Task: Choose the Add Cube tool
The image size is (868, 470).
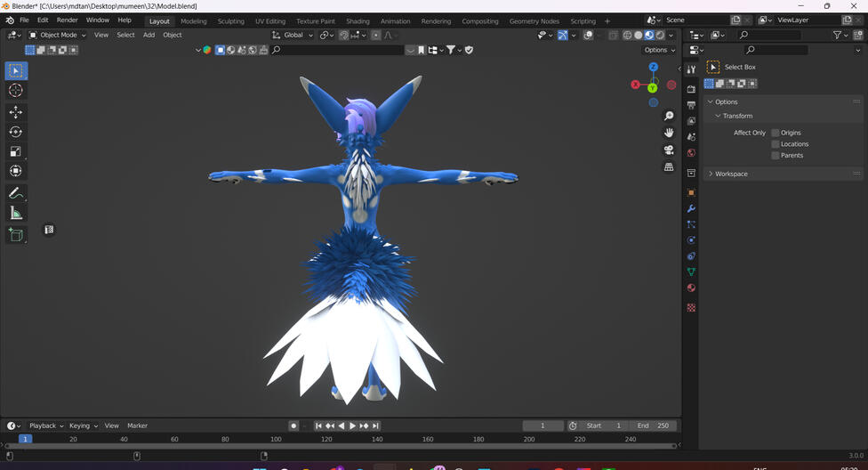Action: pyautogui.click(x=15, y=235)
